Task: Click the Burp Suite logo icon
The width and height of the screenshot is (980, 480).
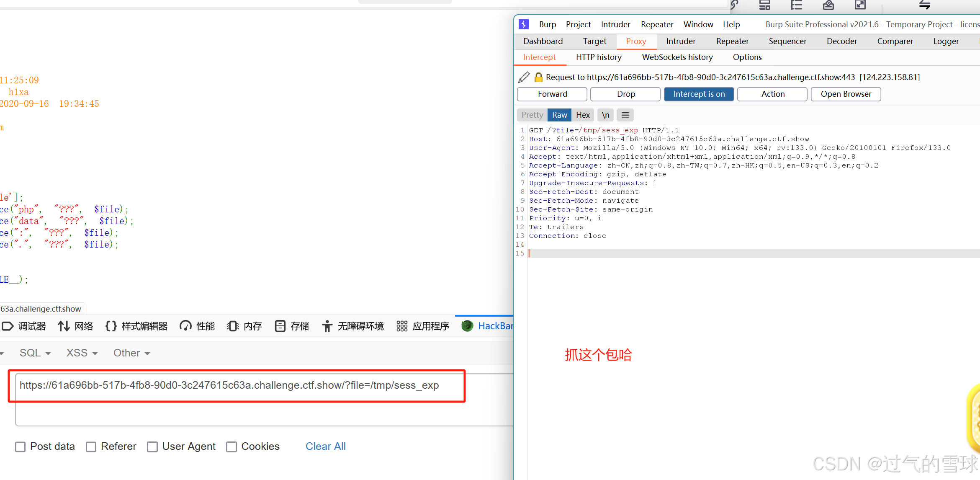Action: 523,24
